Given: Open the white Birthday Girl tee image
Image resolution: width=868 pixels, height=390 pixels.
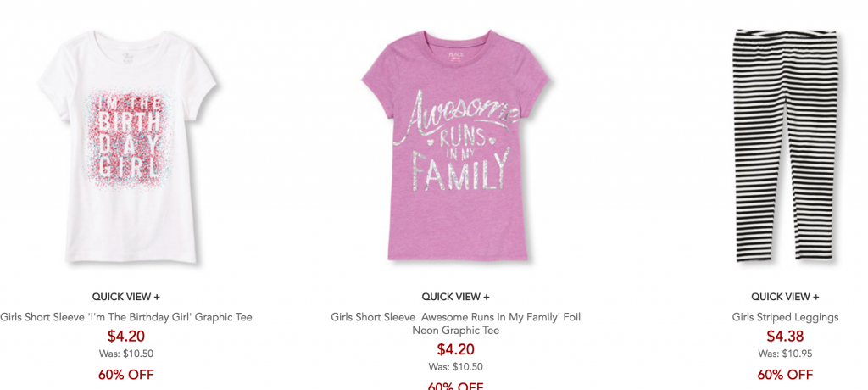Looking at the screenshot, I should click(x=127, y=146).
